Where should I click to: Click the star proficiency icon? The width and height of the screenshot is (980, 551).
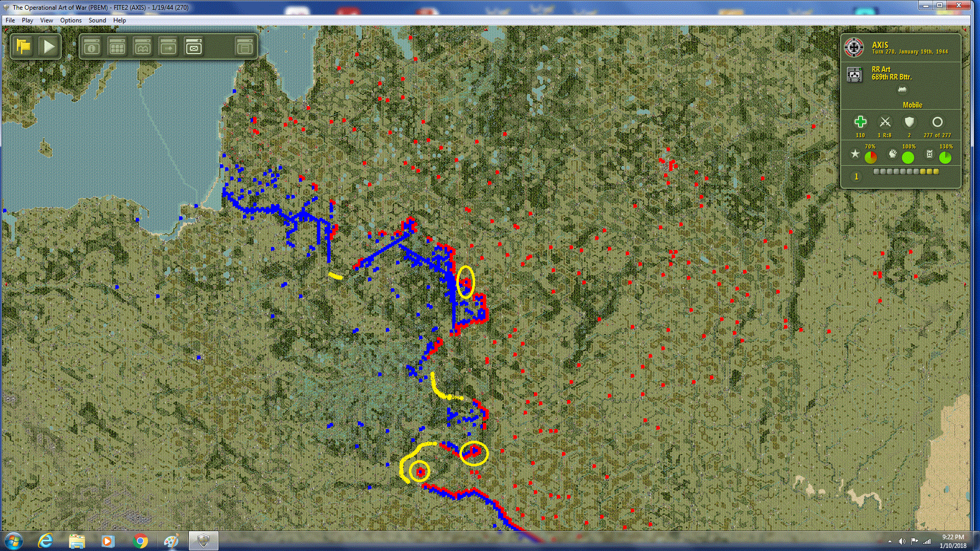855,154
